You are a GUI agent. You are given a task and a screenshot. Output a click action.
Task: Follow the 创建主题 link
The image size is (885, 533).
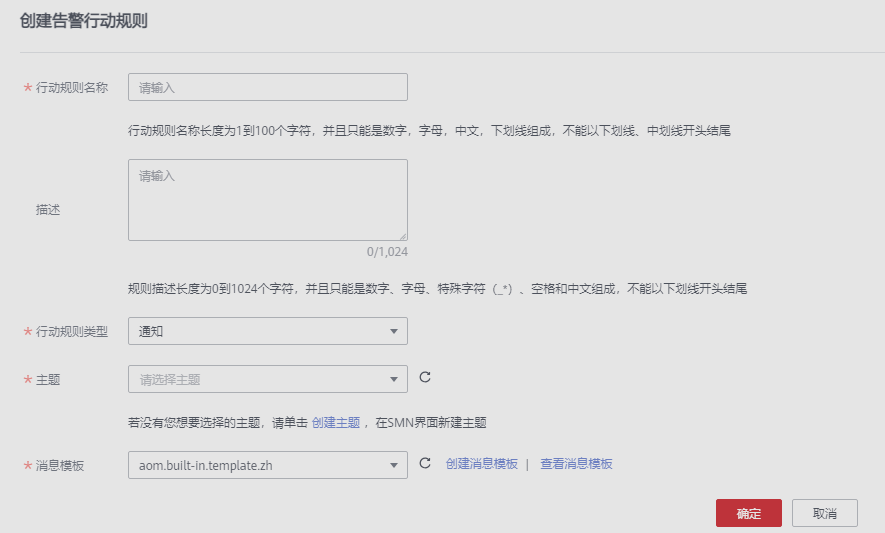point(336,422)
